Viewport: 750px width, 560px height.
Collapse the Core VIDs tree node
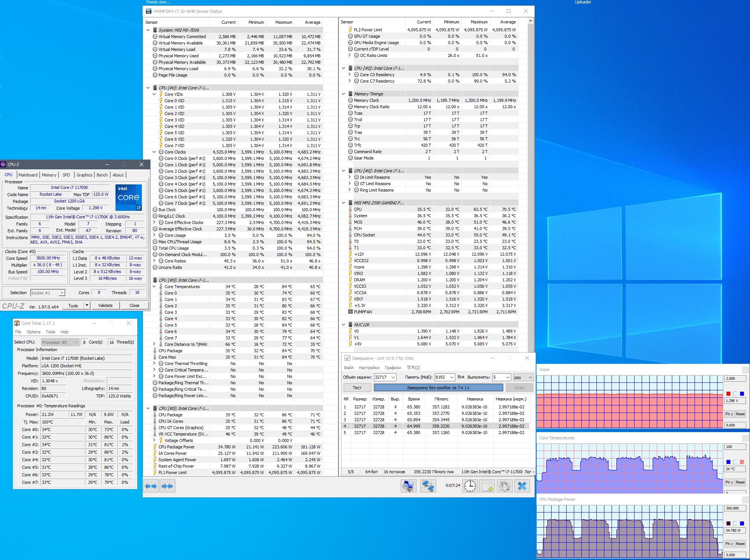[x=154, y=94]
